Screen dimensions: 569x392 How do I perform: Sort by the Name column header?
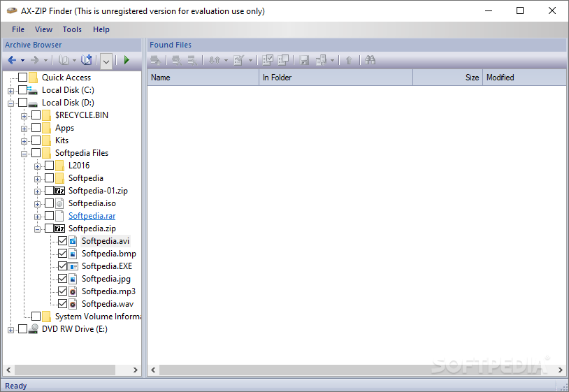[203, 78]
